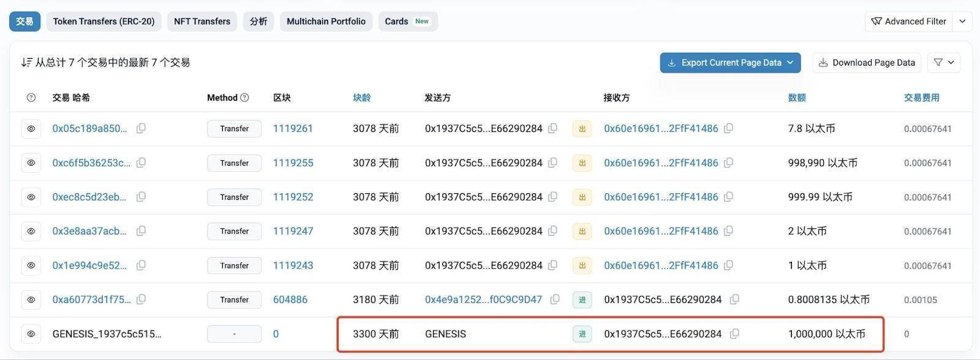Toggle 块龄 column header date format
Viewport: 980px width, 360px height.
click(x=361, y=98)
